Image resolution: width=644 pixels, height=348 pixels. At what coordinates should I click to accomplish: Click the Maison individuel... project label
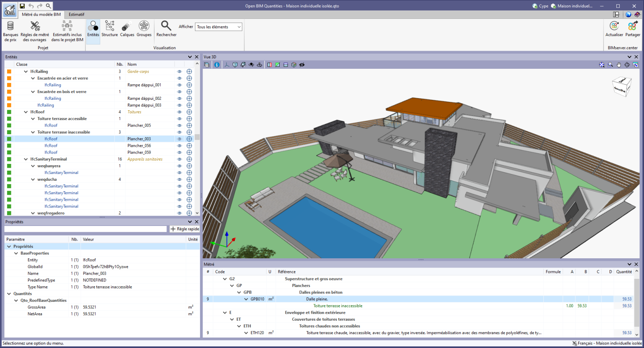pos(571,6)
